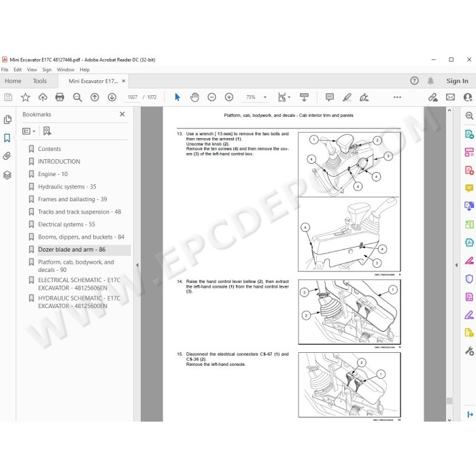Viewport: 476px width, 476px height.
Task: Activate the selection arrow tool
Action: pyautogui.click(x=177, y=97)
